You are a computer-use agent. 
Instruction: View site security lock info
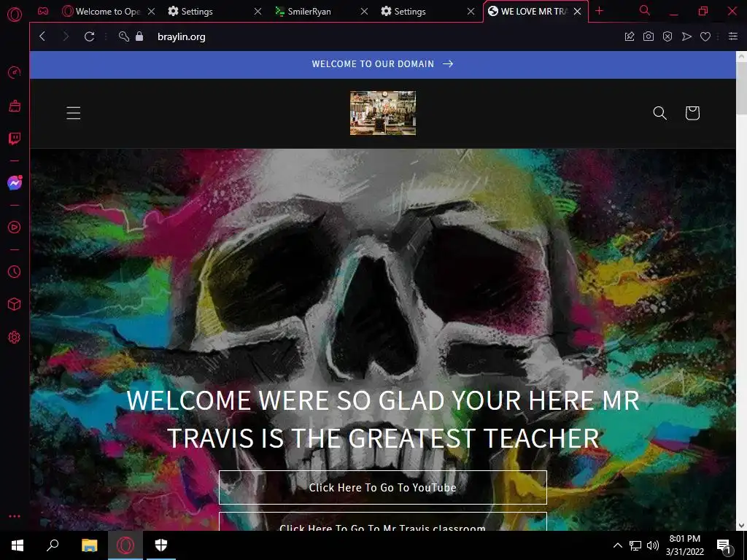[x=139, y=36]
